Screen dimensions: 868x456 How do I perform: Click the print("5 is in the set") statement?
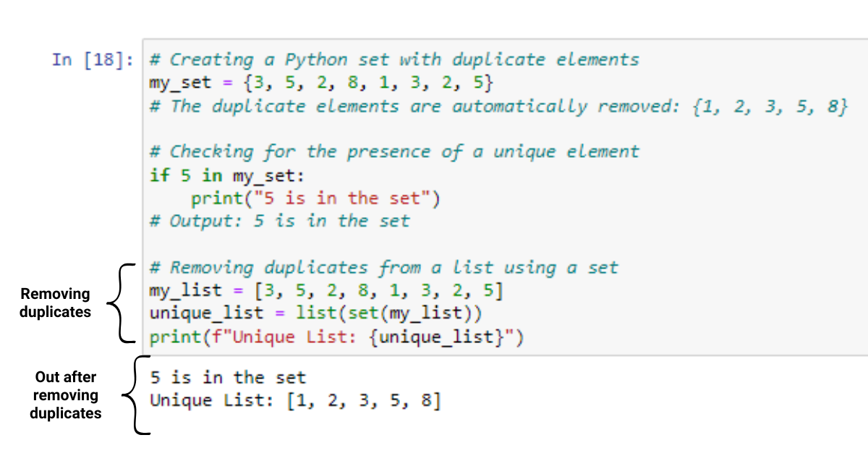(315, 198)
